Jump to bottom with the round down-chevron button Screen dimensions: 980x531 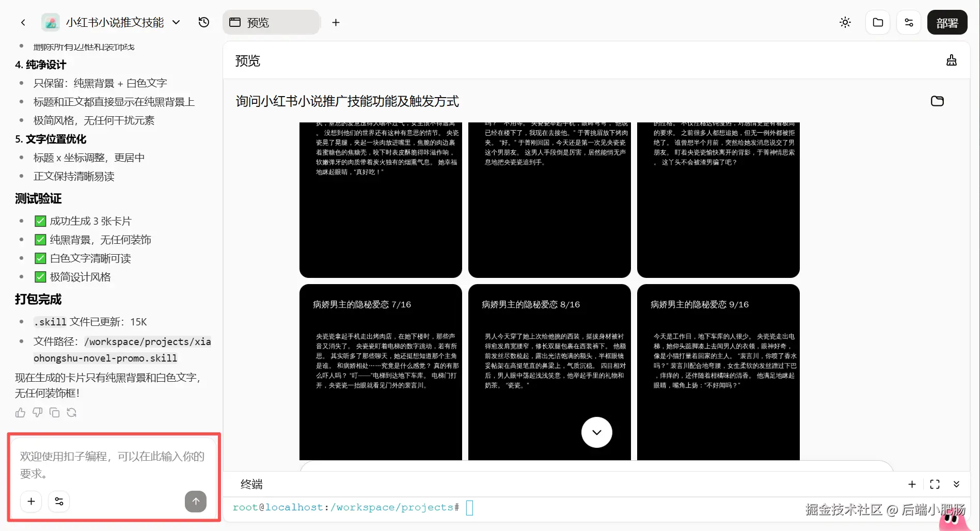pos(597,432)
